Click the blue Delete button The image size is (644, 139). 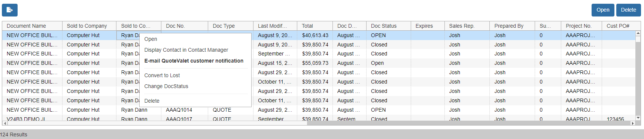click(628, 10)
